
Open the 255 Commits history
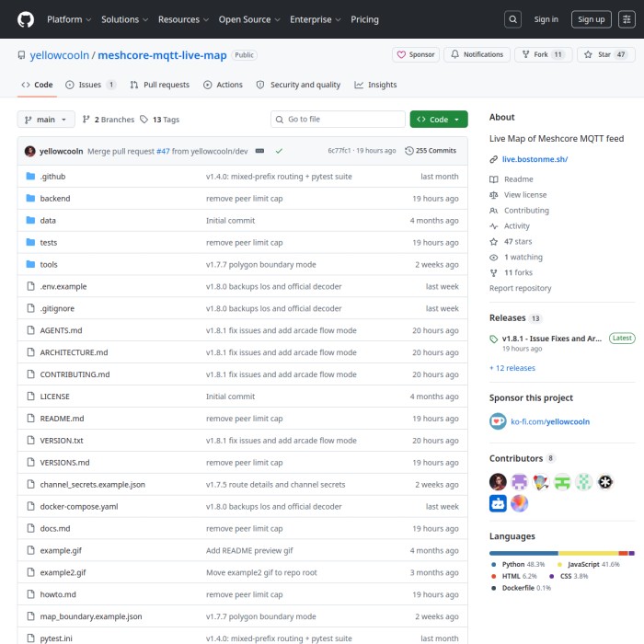431,151
